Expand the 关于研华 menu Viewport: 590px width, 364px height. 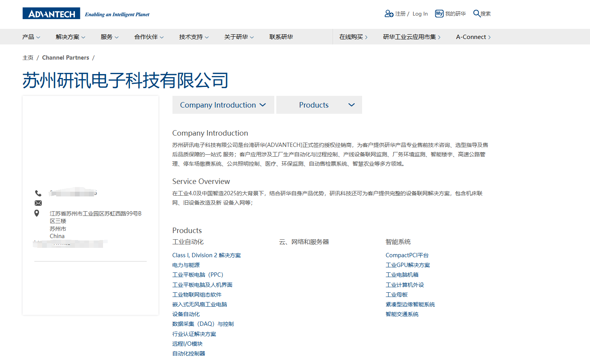239,37
